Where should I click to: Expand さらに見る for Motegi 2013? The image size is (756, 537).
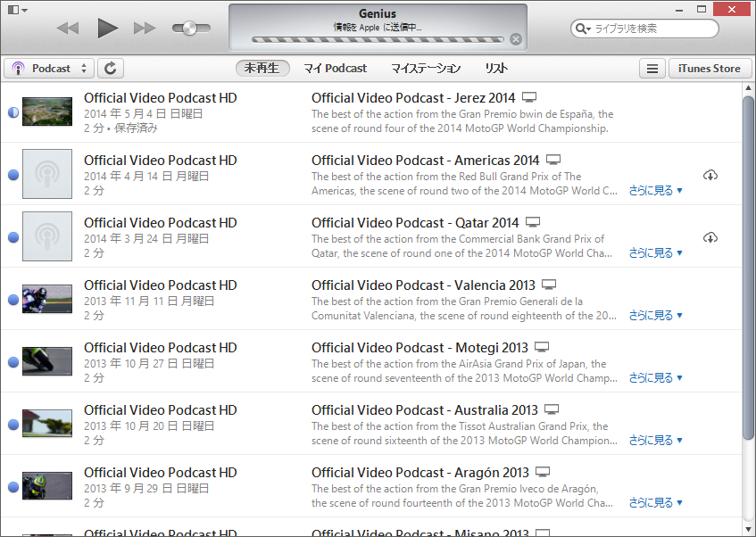coord(655,377)
